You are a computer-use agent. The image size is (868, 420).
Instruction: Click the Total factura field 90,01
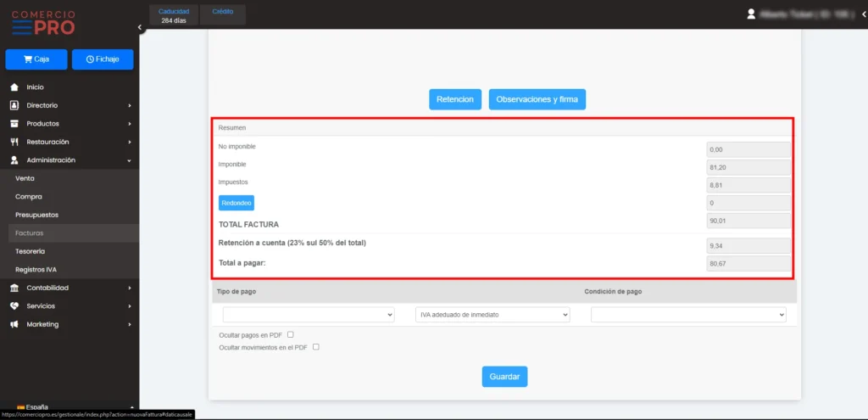pyautogui.click(x=748, y=221)
